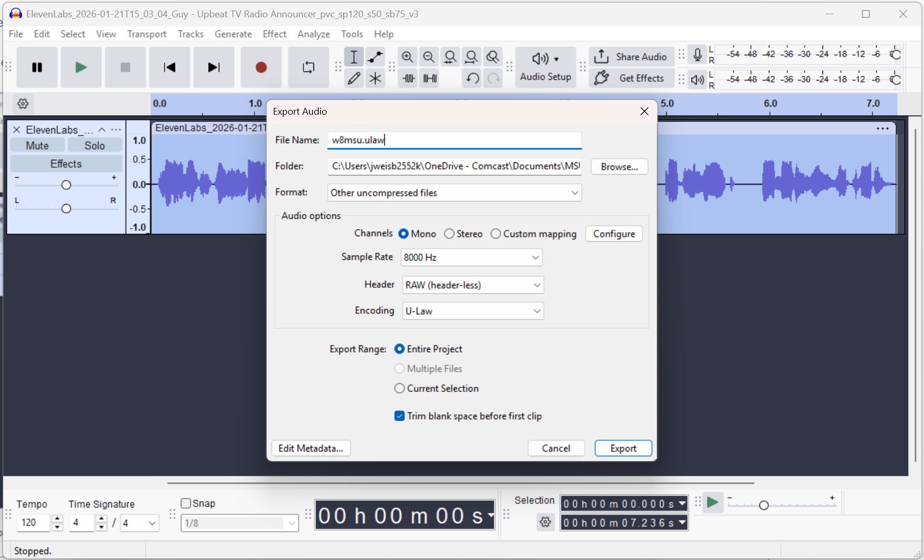The height and width of the screenshot is (560, 924).
Task: Toggle the Loop playback button
Action: tap(308, 67)
